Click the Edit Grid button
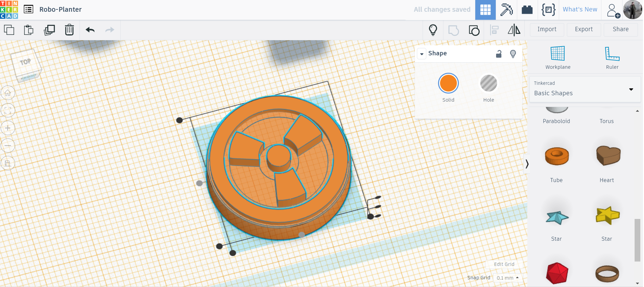 [x=504, y=264]
